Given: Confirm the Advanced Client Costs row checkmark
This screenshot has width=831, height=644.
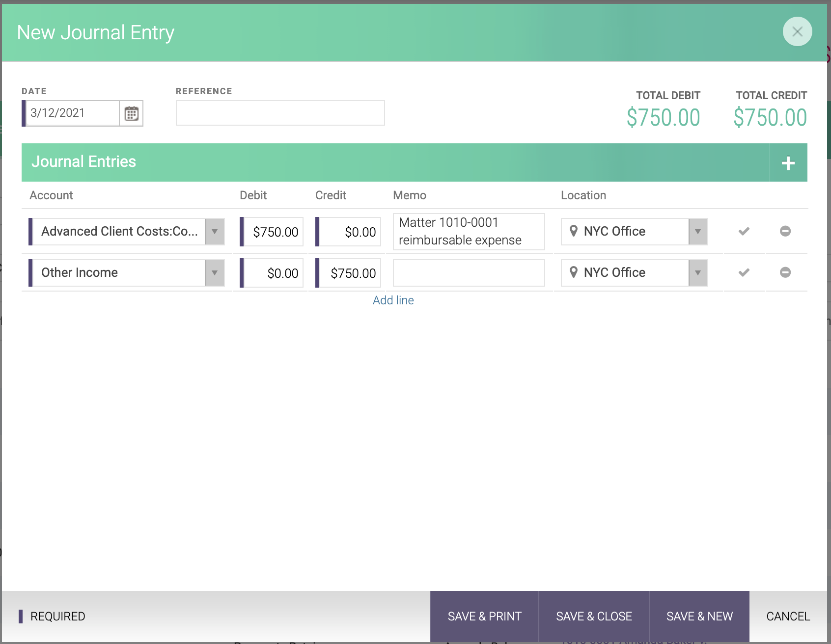Looking at the screenshot, I should coord(744,231).
